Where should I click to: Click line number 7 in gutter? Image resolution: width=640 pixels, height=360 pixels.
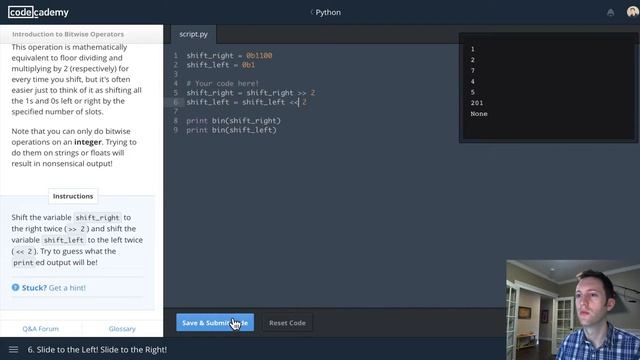(x=176, y=111)
